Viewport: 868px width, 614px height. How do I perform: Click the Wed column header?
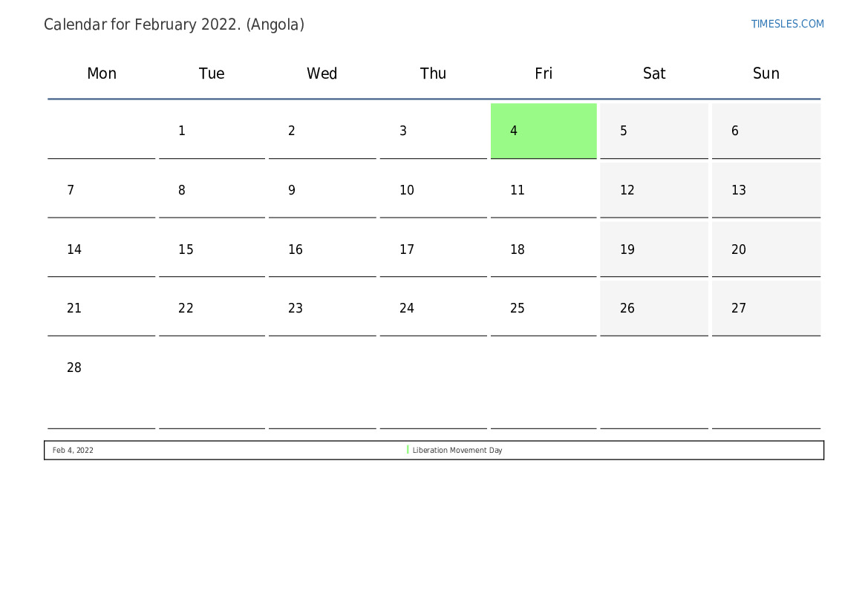coord(322,73)
